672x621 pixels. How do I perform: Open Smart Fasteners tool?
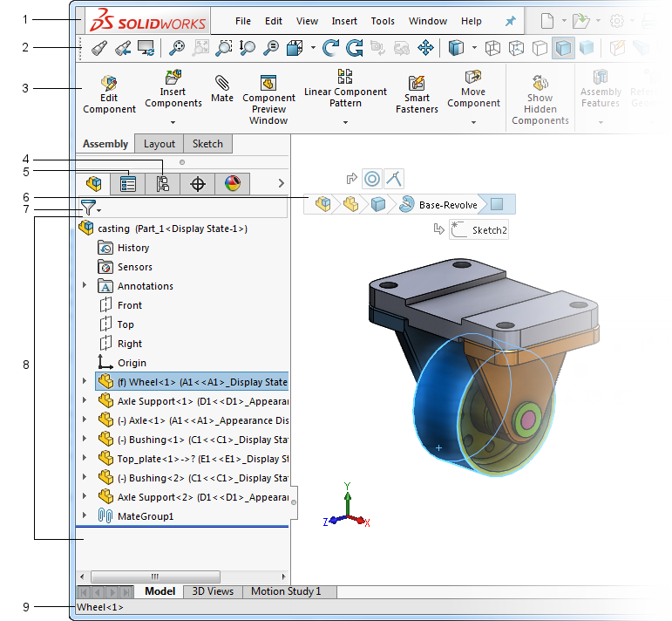[x=417, y=93]
